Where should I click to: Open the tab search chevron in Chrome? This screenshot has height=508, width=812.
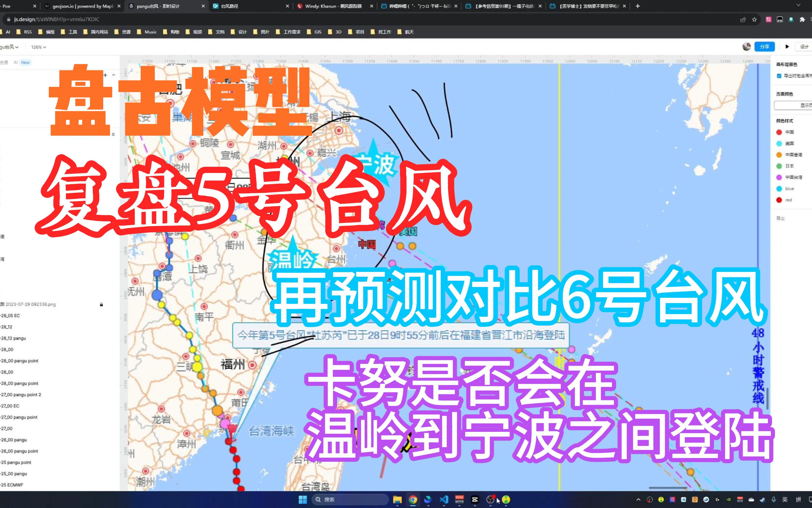pyautogui.click(x=799, y=5)
